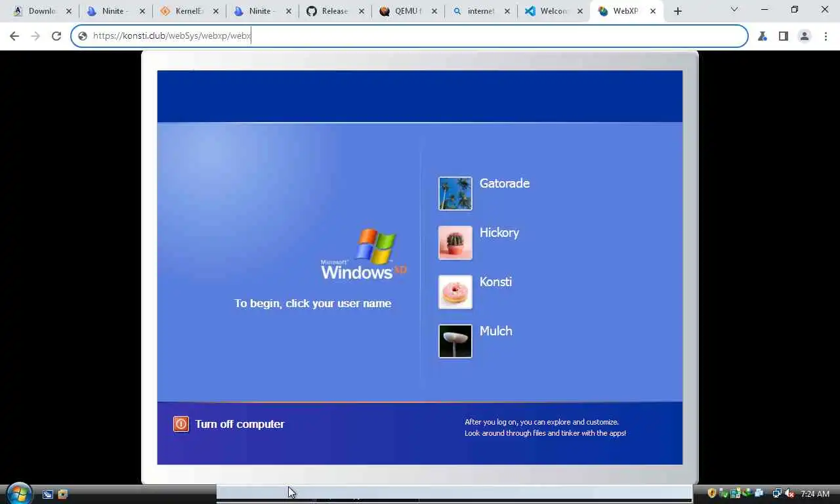Close the KernelEx tab
Viewport: 840px width, 504px height.
216,11
